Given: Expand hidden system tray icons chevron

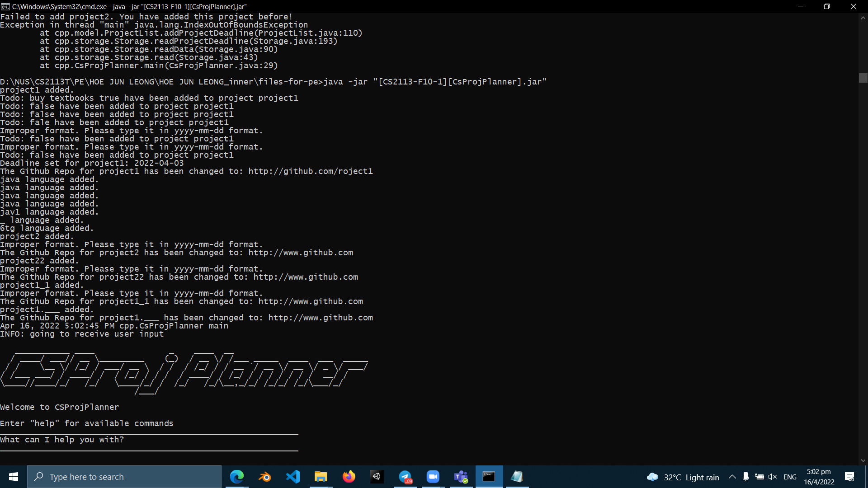Looking at the screenshot, I should [x=732, y=477].
